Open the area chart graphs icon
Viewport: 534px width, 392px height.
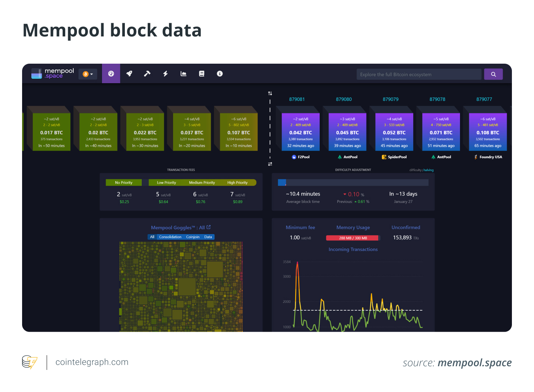[183, 74]
